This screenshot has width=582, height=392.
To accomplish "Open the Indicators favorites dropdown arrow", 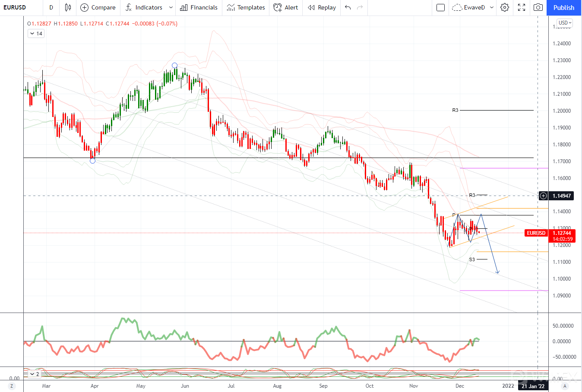I will point(171,7).
